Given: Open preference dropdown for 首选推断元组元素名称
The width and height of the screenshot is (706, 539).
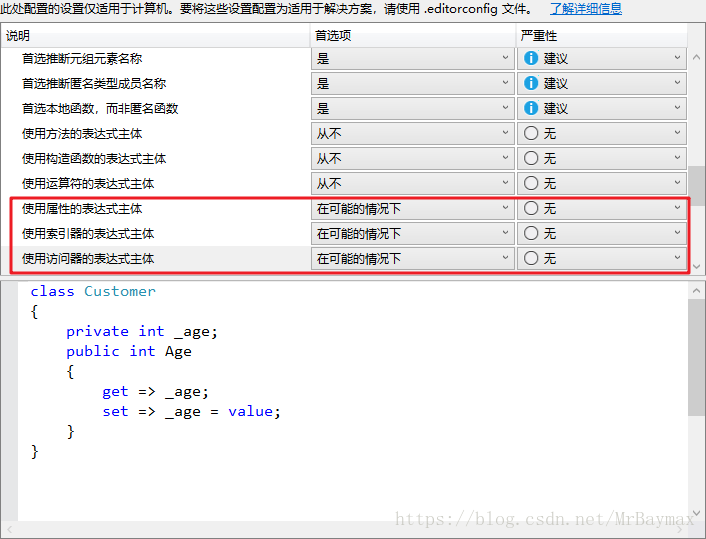Looking at the screenshot, I should coord(412,59).
